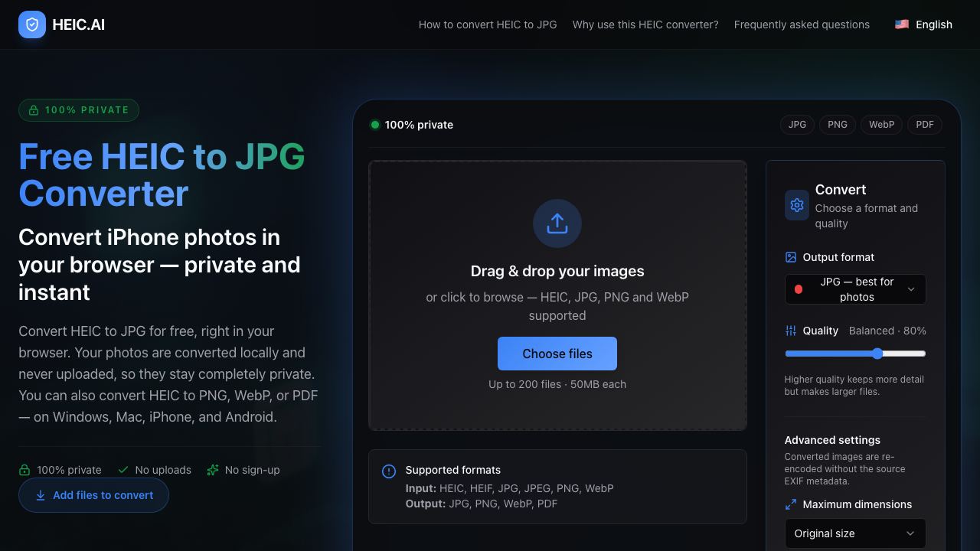Click the Output: JPG, PNG, WebP, PDF line
This screenshot has width=980, height=551.
[x=482, y=504]
